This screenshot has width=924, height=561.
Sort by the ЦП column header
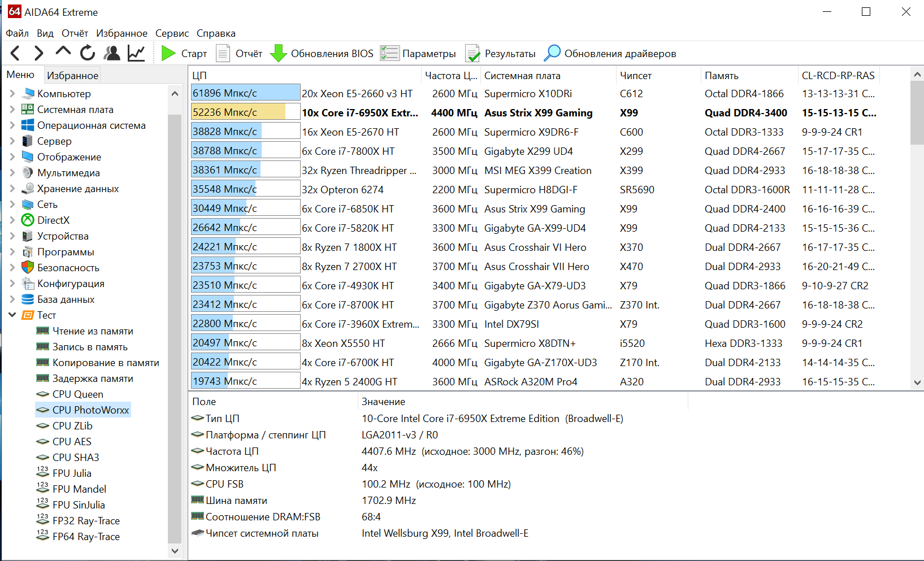[x=305, y=76]
